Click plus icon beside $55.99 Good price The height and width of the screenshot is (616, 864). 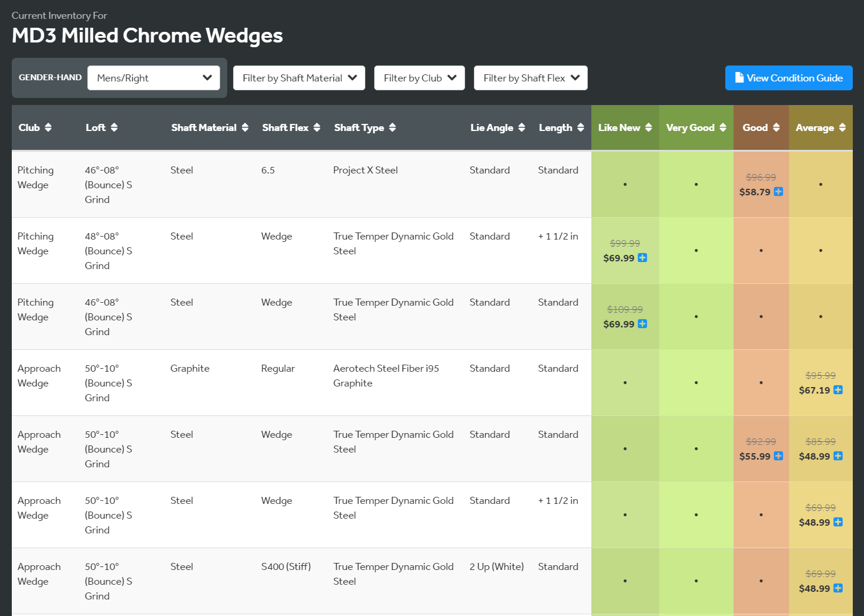778,456
